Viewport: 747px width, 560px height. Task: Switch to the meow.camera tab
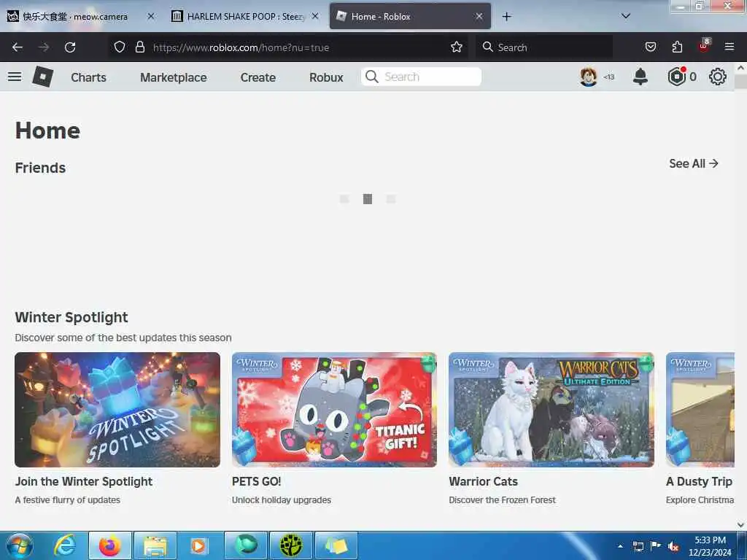pyautogui.click(x=75, y=17)
